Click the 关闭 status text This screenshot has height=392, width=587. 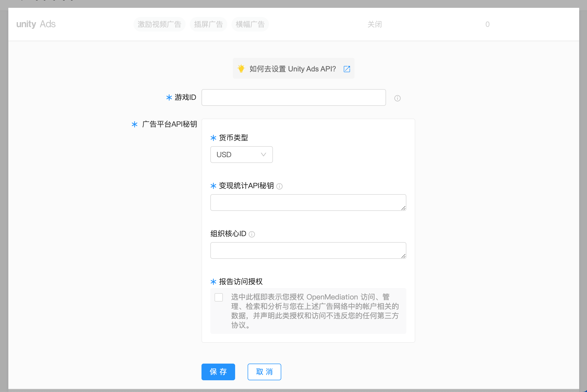[375, 24]
